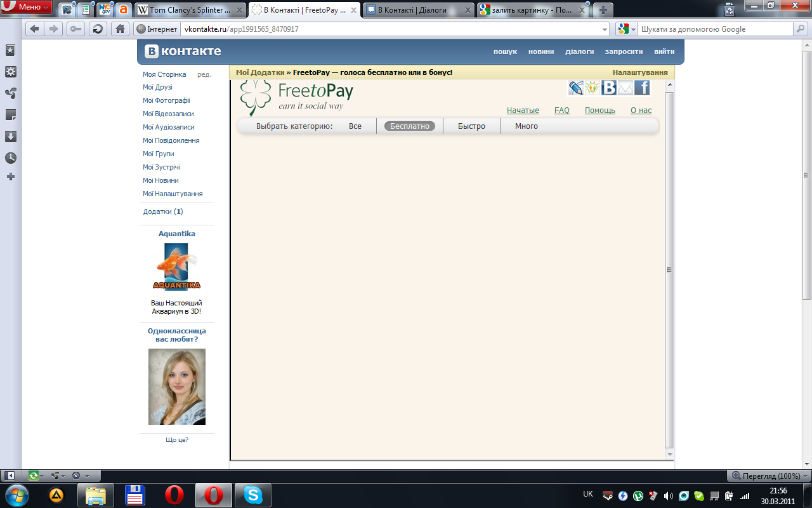Select the Все category
Screen dimensions: 812x508
click(x=355, y=126)
